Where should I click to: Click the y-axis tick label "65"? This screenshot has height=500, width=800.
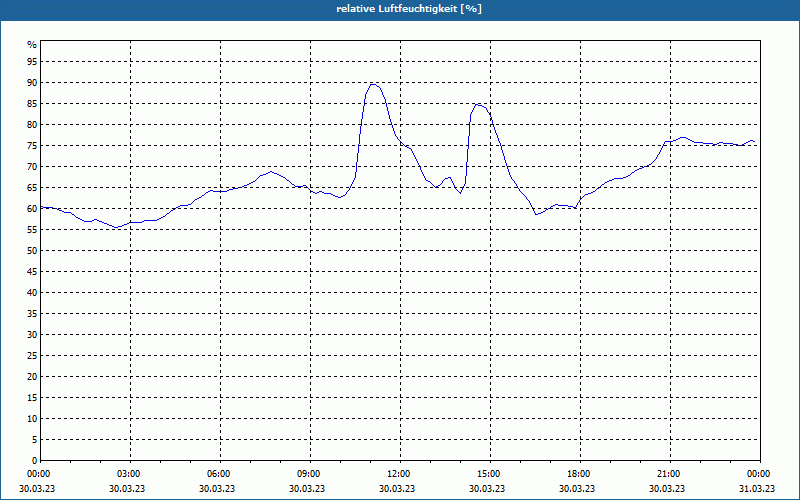click(32, 188)
